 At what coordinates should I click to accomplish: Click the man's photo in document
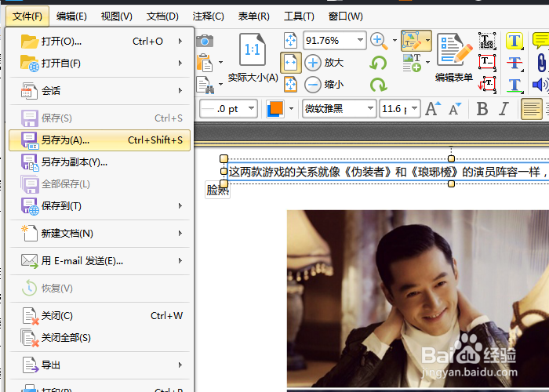tap(418, 299)
